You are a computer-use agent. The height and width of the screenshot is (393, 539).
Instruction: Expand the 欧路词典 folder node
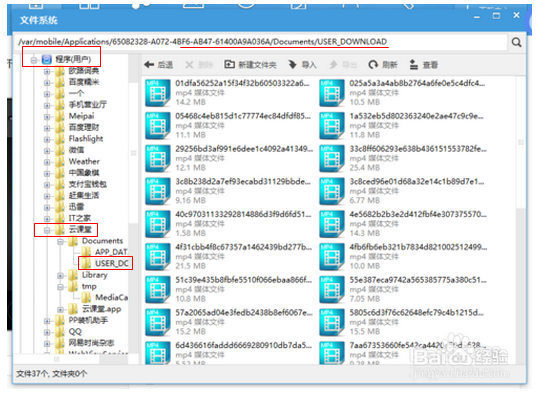pyautogui.click(x=47, y=72)
